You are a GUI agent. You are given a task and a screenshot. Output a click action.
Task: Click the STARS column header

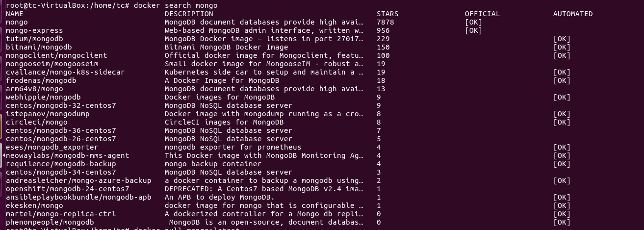[387, 14]
